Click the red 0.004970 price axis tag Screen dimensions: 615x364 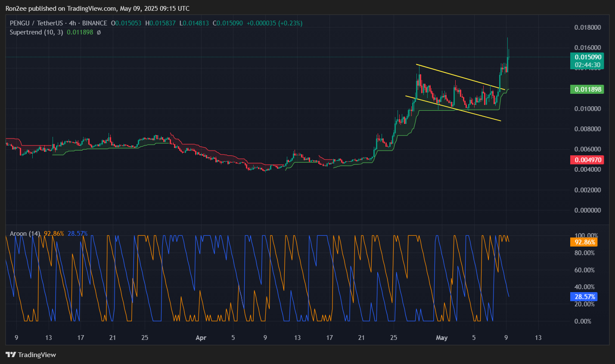pyautogui.click(x=587, y=160)
